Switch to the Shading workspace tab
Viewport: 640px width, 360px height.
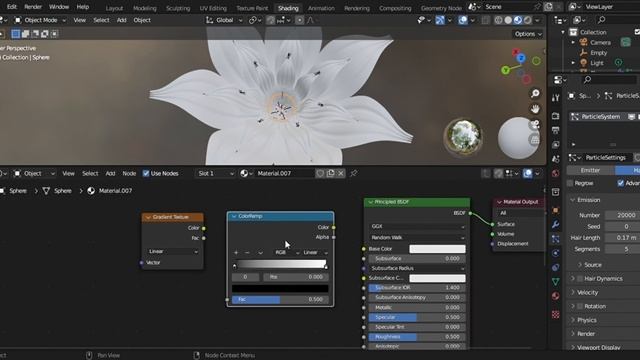[288, 8]
